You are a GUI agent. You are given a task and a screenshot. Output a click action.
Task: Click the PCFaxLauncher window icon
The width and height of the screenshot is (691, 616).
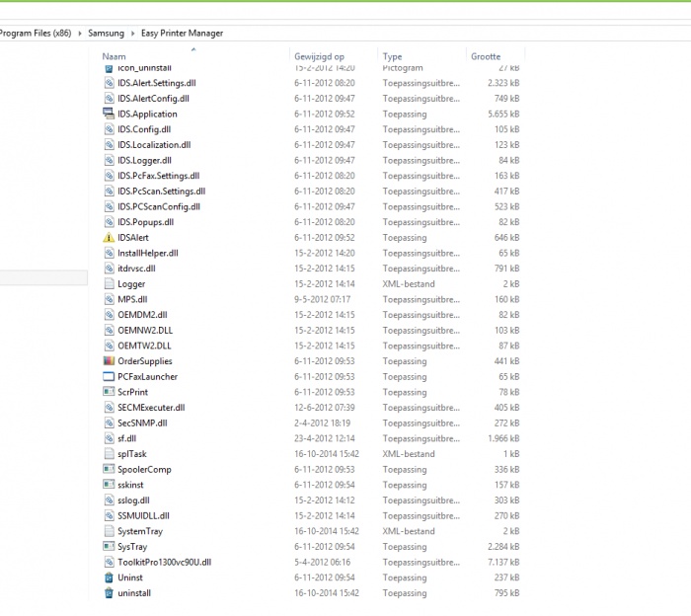[109, 377]
